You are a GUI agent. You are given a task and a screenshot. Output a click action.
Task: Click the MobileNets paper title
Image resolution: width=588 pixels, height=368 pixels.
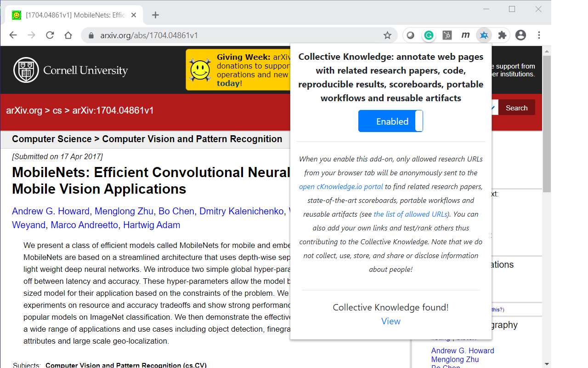pyautogui.click(x=152, y=180)
